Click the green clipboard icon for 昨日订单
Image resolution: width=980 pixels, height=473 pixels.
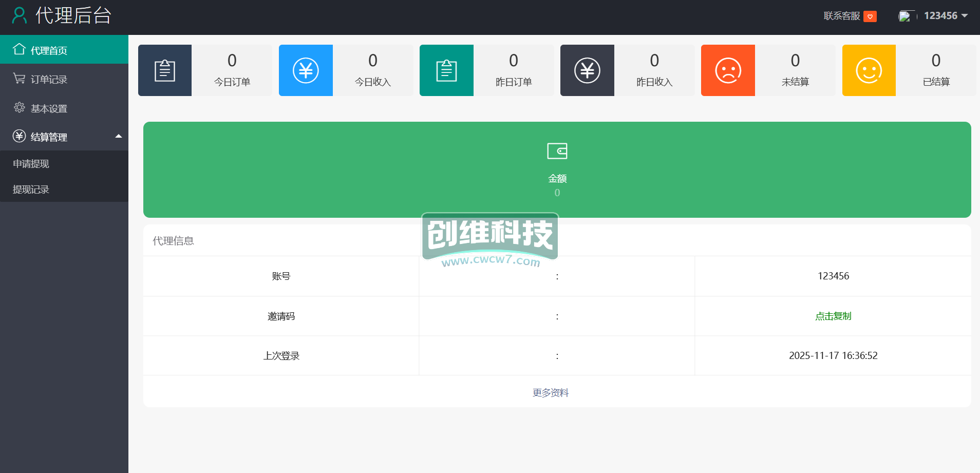[446, 70]
